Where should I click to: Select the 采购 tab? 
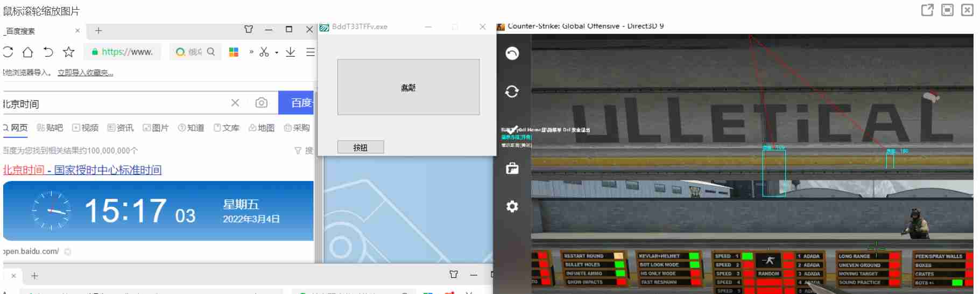pyautogui.click(x=297, y=128)
